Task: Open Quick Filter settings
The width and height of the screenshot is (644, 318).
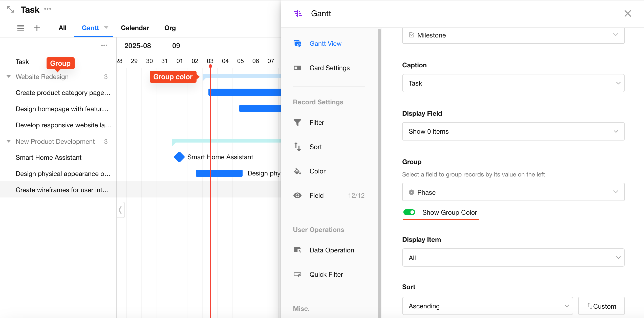Action: tap(326, 274)
